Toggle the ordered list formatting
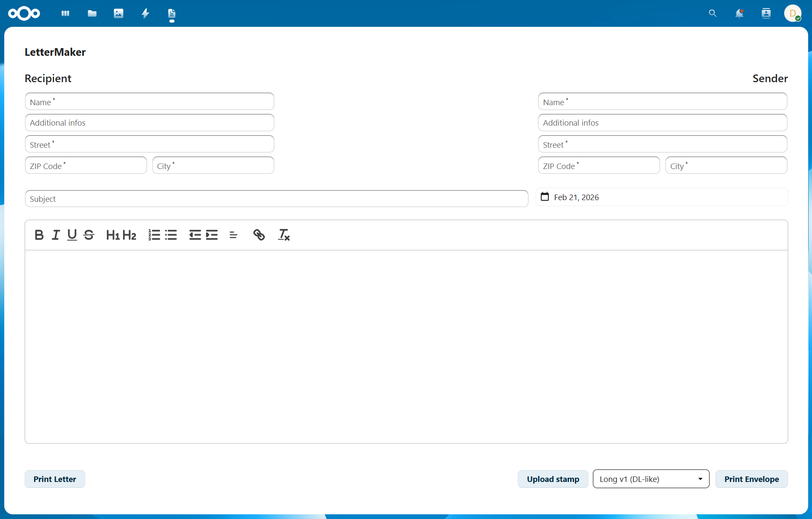 point(154,235)
